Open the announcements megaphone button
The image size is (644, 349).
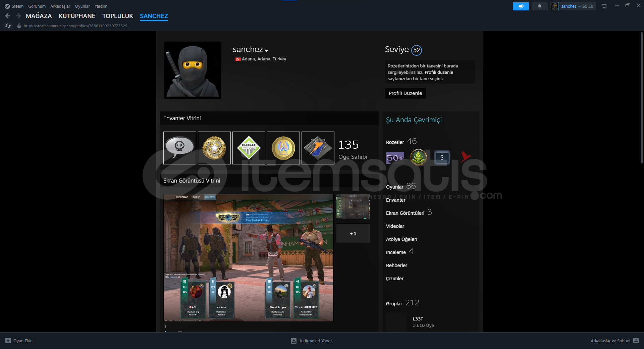click(x=521, y=6)
